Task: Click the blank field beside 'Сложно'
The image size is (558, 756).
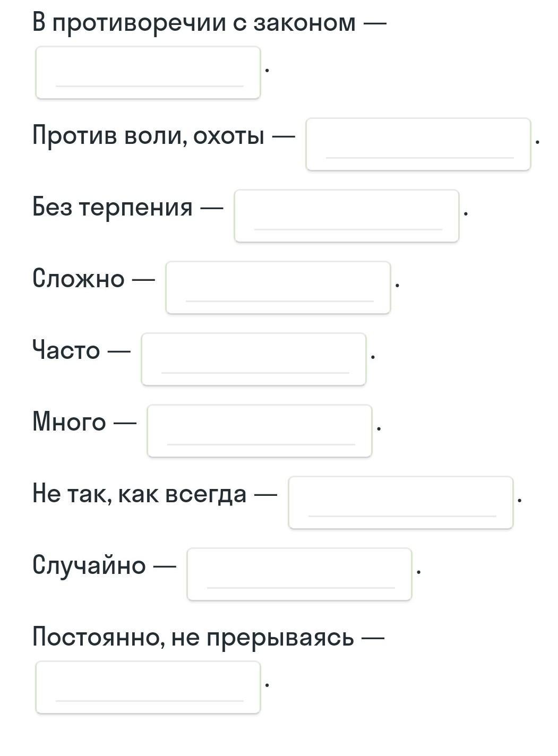Action: [x=278, y=288]
